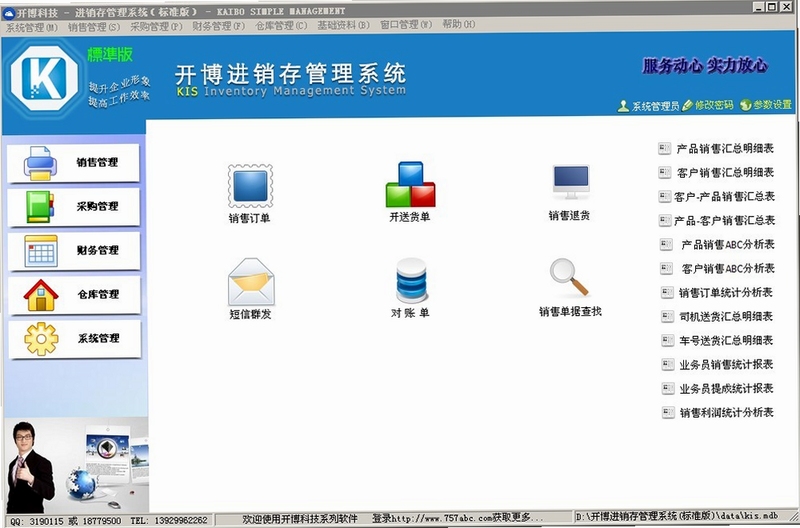Click the status bar QQ contact text

(65, 521)
